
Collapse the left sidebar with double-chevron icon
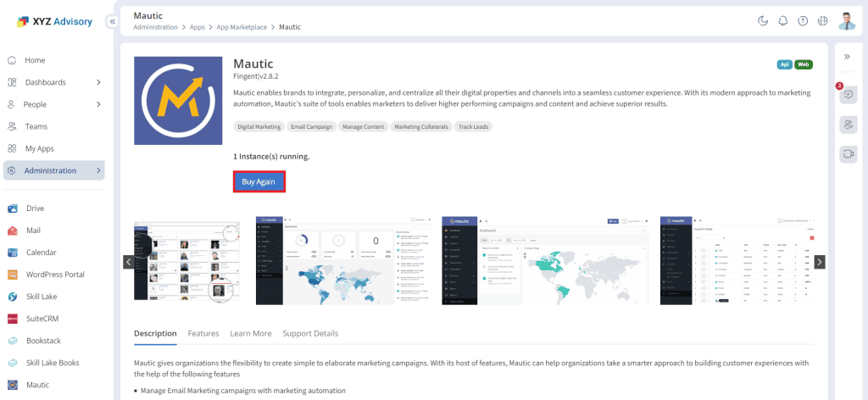coord(113,21)
